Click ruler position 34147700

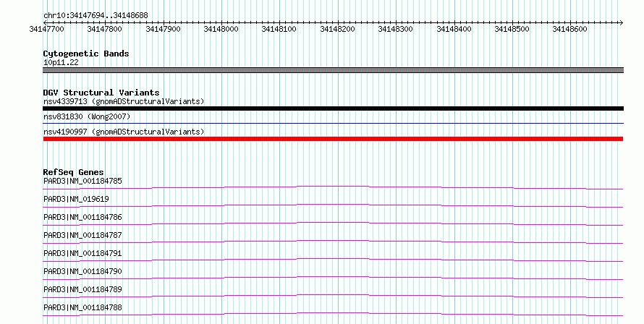[47, 29]
